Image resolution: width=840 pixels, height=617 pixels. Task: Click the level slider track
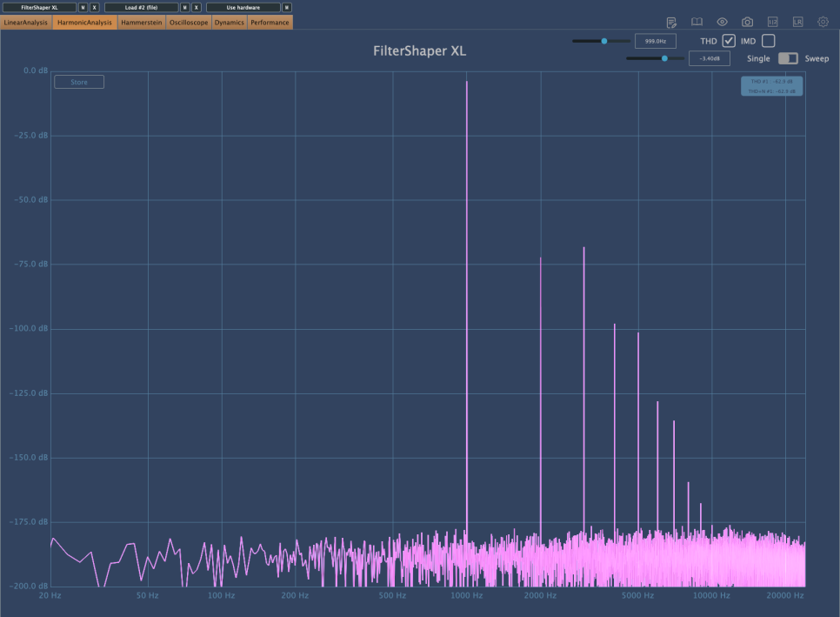[x=655, y=58]
